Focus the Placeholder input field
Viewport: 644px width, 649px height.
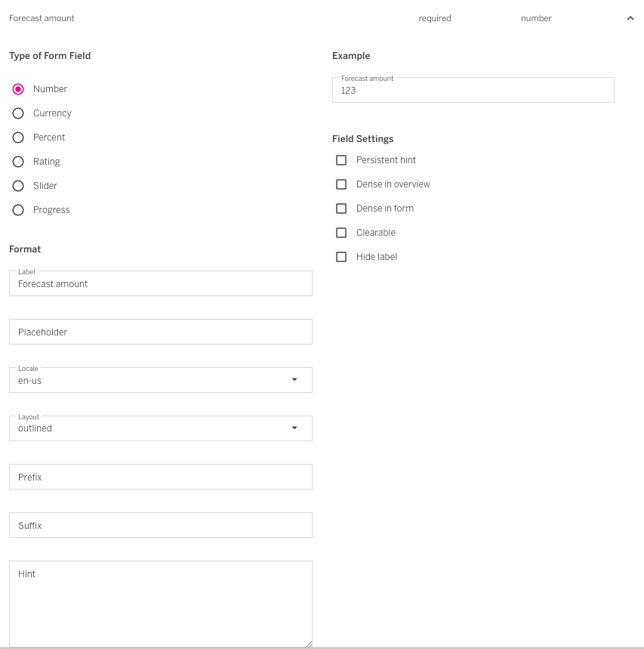pyautogui.click(x=160, y=332)
